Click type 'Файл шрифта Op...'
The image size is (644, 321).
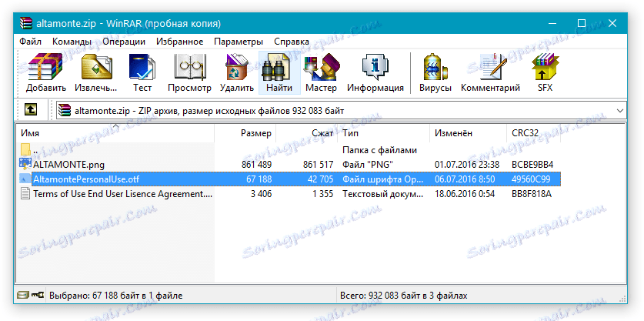click(382, 179)
